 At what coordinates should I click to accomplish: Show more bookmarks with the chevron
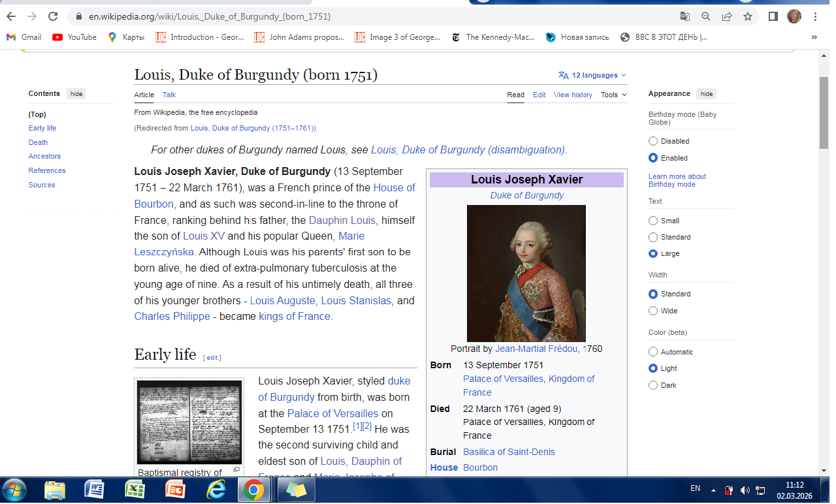tap(814, 37)
